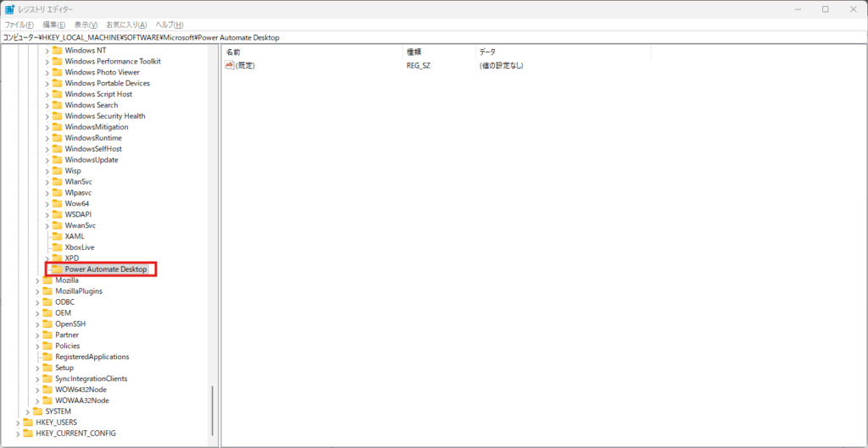Open the 表示(V) menu
Screen dimensions: 868x448
(x=86, y=25)
